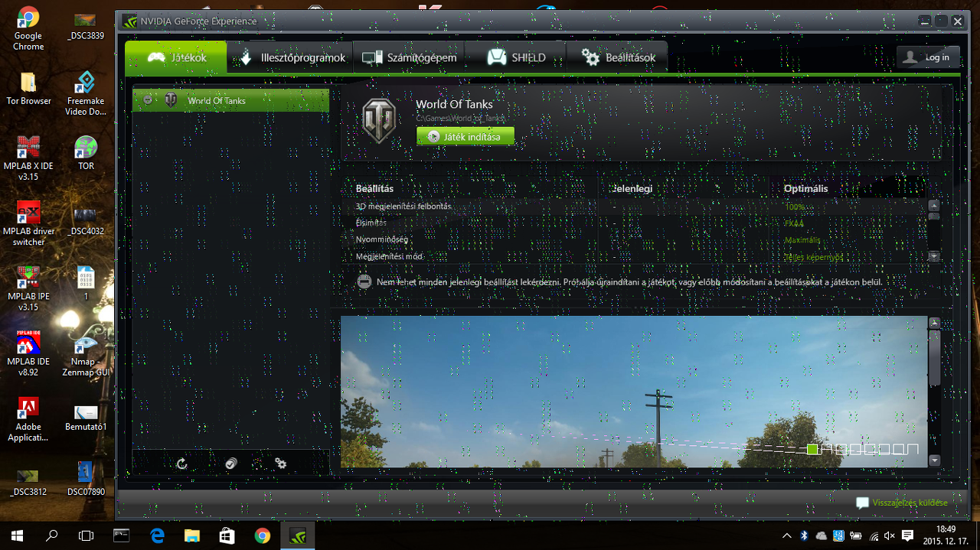Click the Log in button
980x550 pixels.
click(928, 57)
